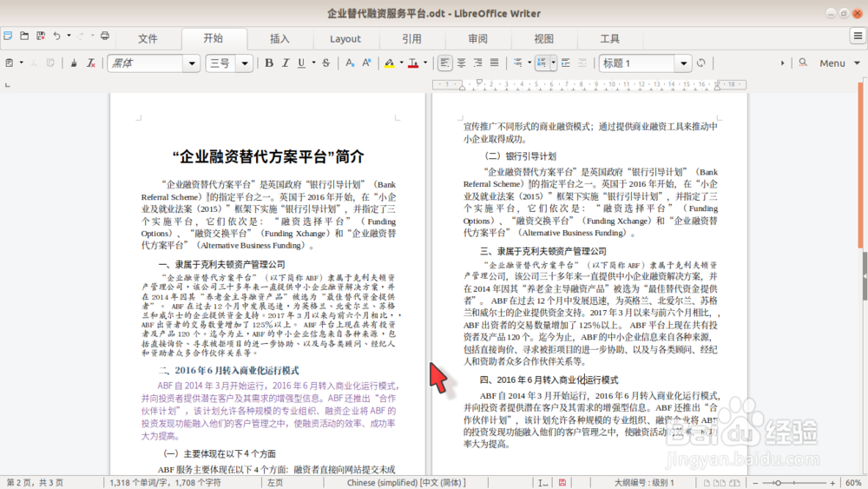Switch to the 插入 tab
This screenshot has width=868, height=489.
pos(279,39)
